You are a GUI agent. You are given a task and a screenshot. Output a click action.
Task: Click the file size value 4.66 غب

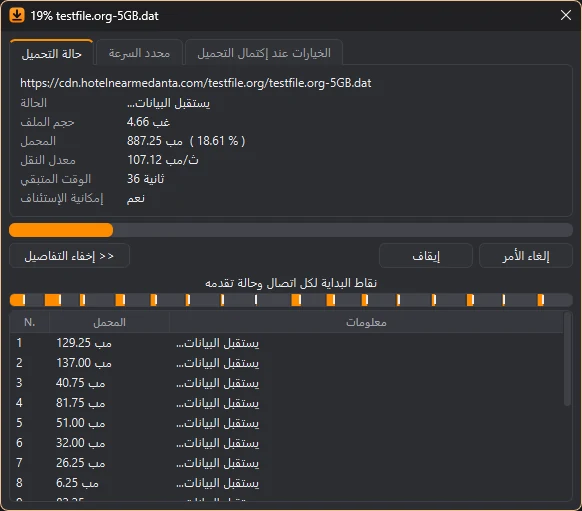pos(148,122)
